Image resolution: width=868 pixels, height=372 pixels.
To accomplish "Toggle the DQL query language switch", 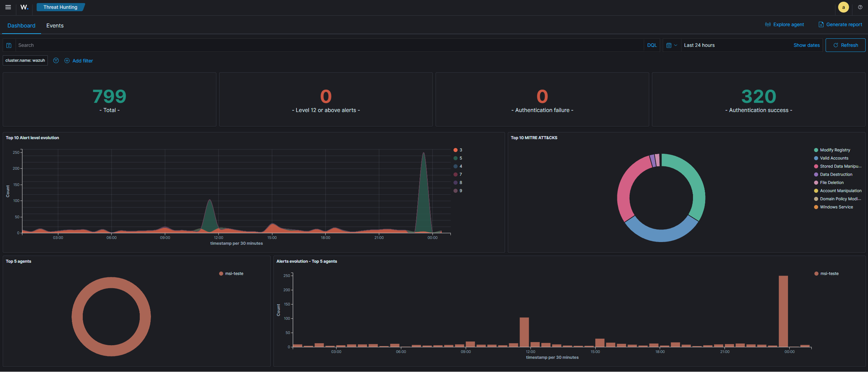I will click(652, 45).
